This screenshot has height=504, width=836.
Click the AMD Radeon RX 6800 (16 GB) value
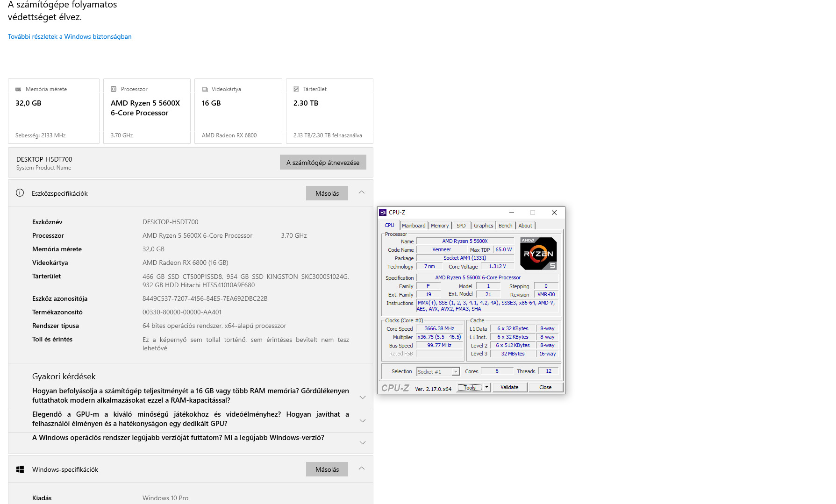click(x=185, y=263)
